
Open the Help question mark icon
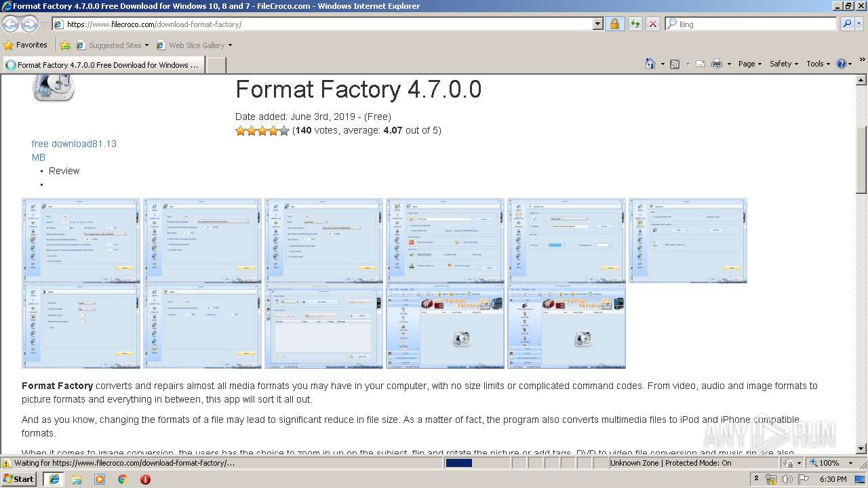pyautogui.click(x=841, y=64)
